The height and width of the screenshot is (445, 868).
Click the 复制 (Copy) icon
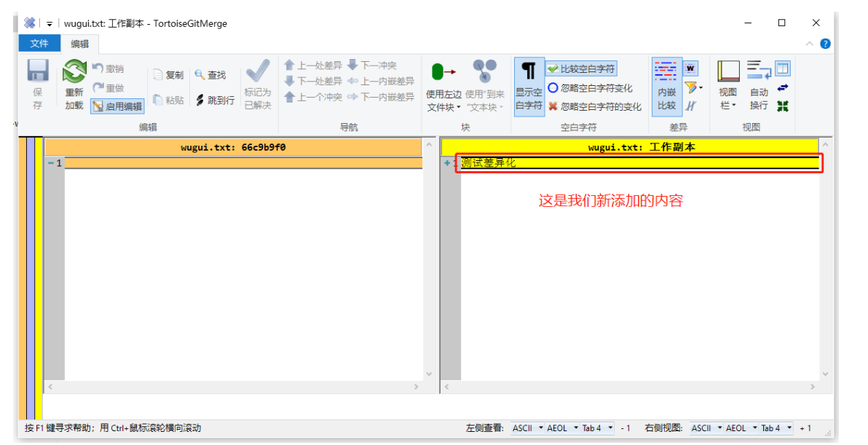click(169, 74)
